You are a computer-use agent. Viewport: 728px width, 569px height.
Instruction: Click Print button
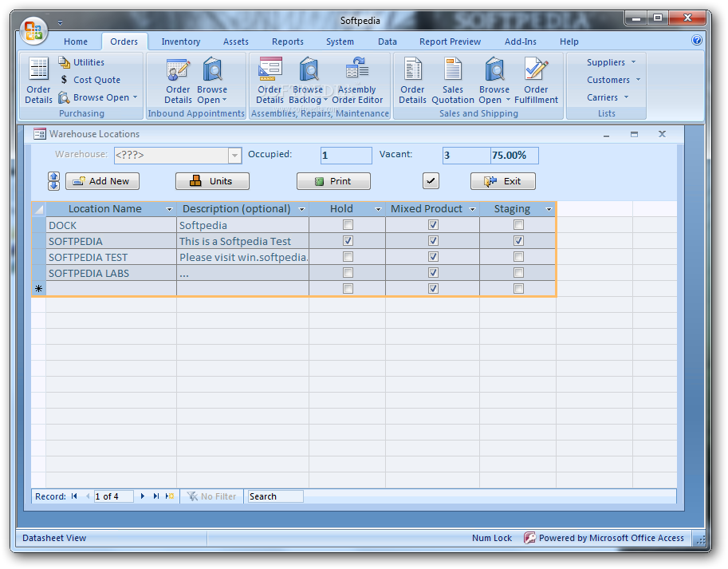tap(333, 181)
